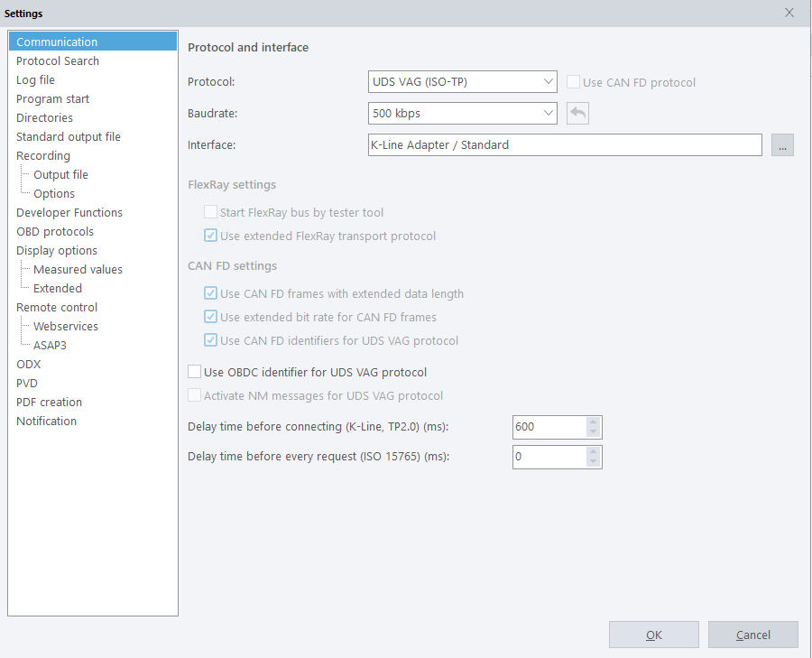Browse for interface with the ellipsis button
Viewport: 812px width, 658px height.
click(x=782, y=145)
